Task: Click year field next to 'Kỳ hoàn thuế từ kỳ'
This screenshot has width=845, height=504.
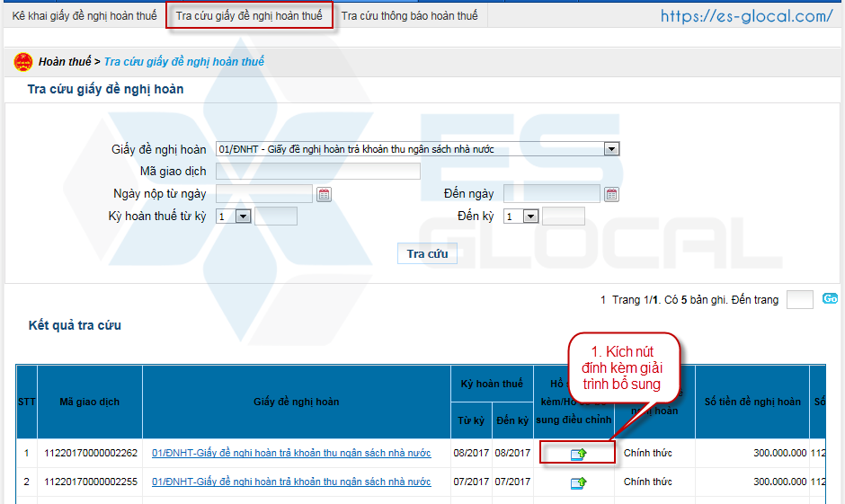Action: click(x=276, y=217)
